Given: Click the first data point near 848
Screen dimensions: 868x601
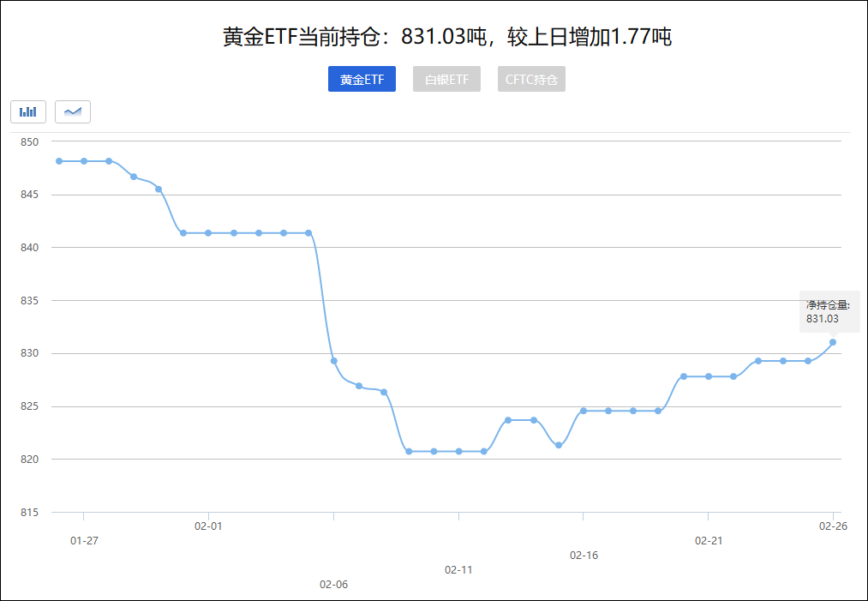Looking at the screenshot, I should coord(59,161).
